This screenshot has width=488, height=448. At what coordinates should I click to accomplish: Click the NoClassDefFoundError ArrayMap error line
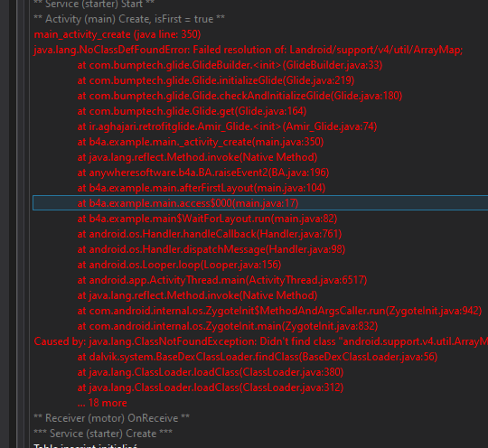point(249,50)
